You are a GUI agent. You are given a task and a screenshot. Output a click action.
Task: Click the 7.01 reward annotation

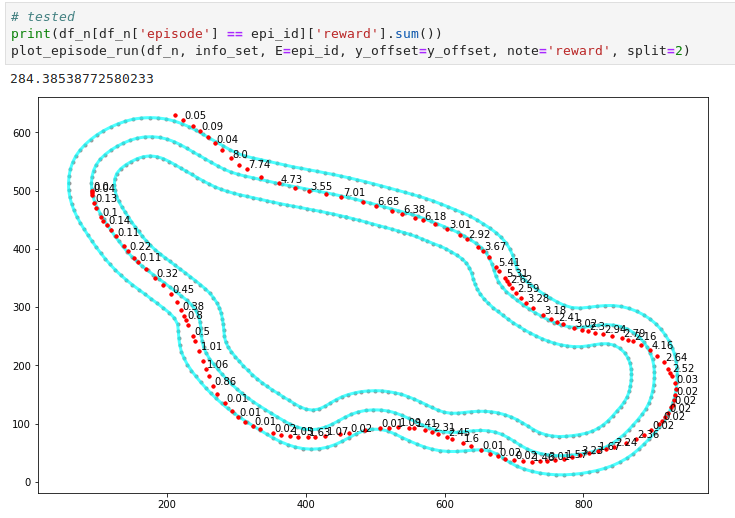(x=354, y=193)
